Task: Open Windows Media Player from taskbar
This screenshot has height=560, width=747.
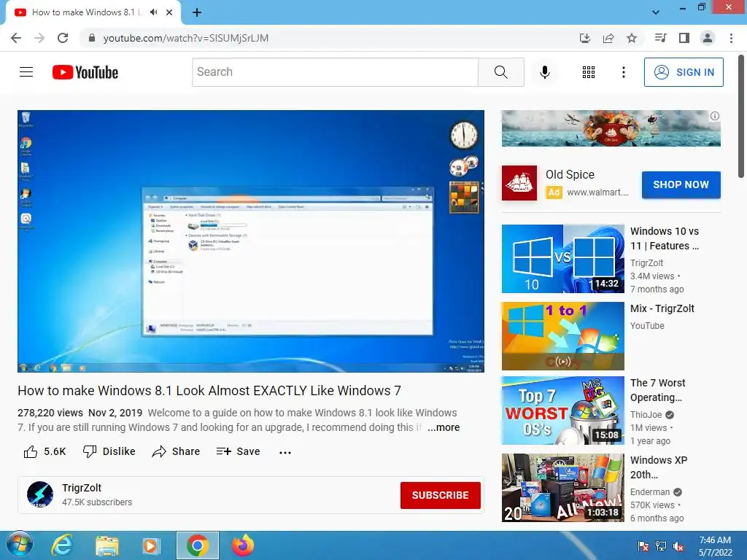Action: tap(152, 545)
